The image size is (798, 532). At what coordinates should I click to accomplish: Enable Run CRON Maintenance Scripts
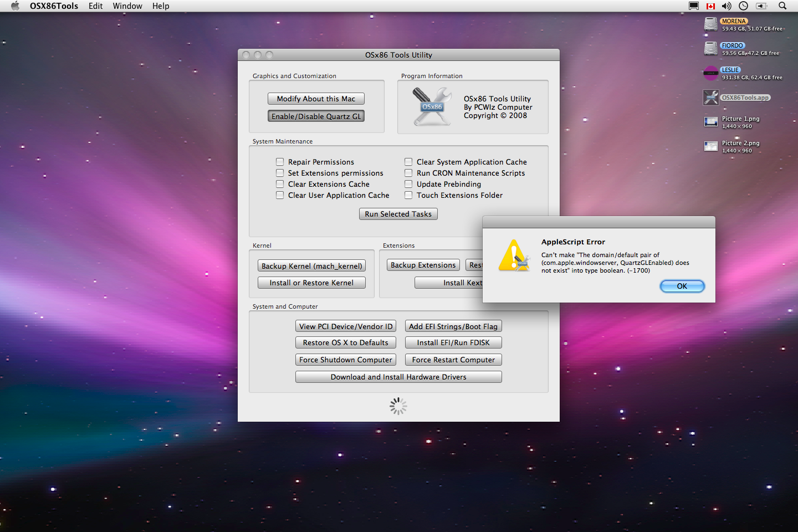point(408,173)
